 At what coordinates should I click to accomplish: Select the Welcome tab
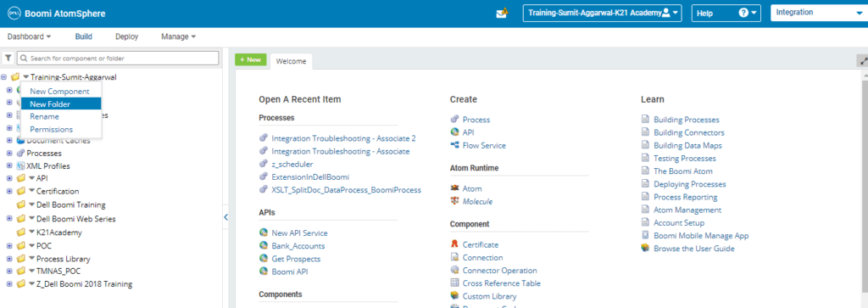pyautogui.click(x=292, y=61)
